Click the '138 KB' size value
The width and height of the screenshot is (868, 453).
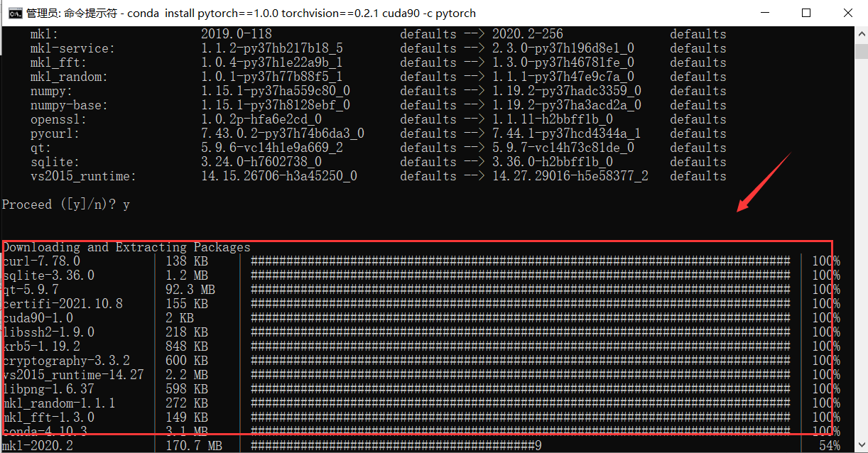coord(187,261)
